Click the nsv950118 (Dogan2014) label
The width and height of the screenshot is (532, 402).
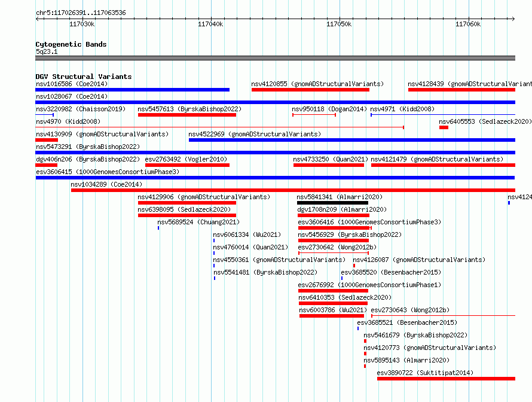(x=329, y=109)
